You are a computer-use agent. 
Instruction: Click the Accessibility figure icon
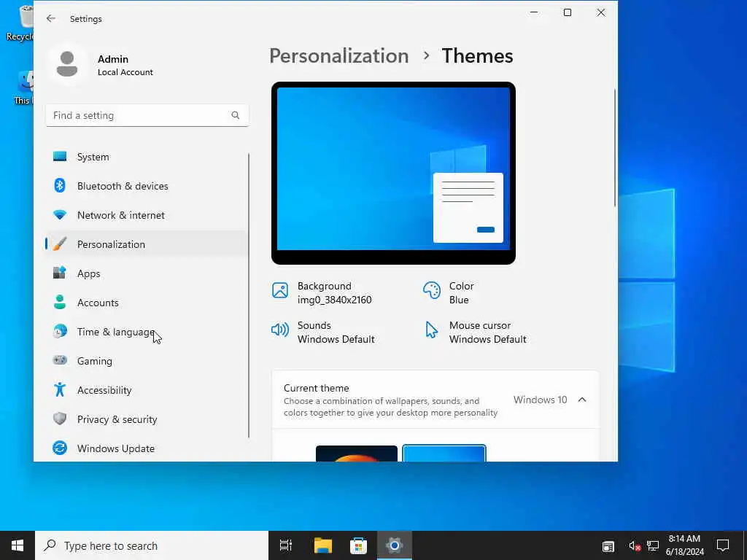point(60,389)
